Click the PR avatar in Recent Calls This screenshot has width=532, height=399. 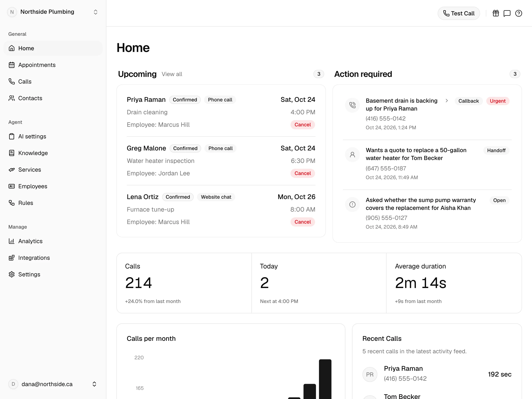pyautogui.click(x=370, y=374)
